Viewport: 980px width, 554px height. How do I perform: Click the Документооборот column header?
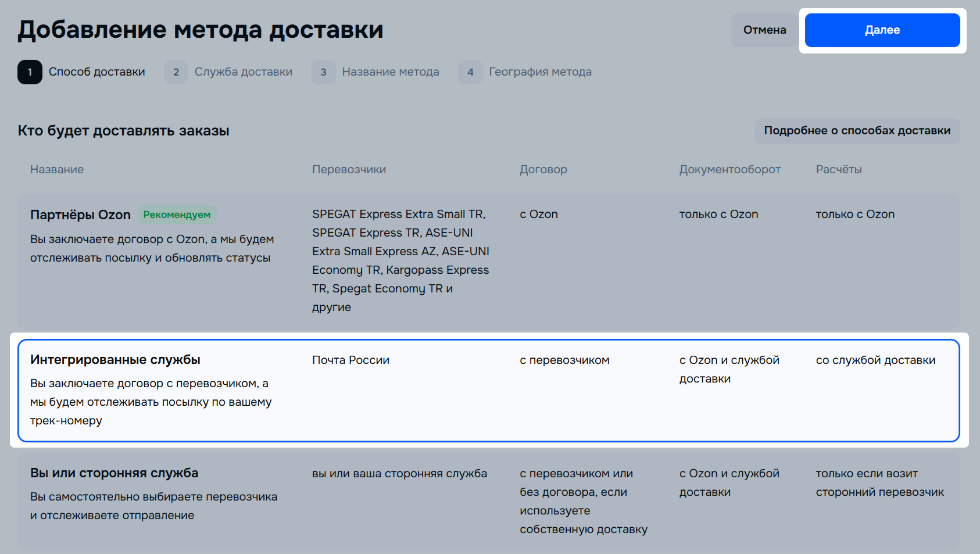729,170
